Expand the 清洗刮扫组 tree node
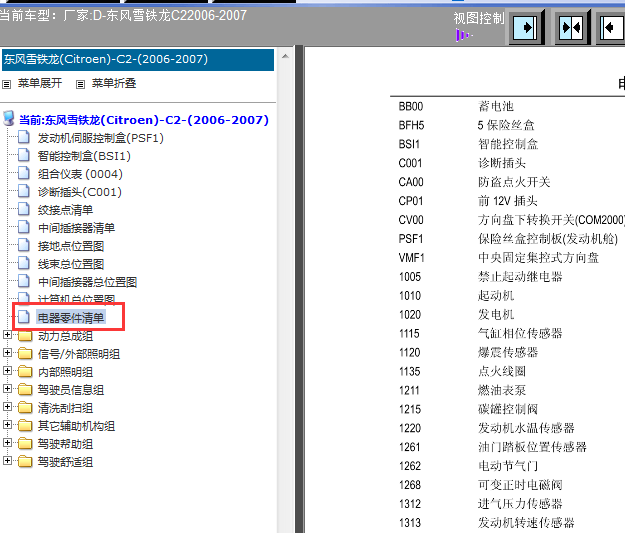 click(7, 406)
